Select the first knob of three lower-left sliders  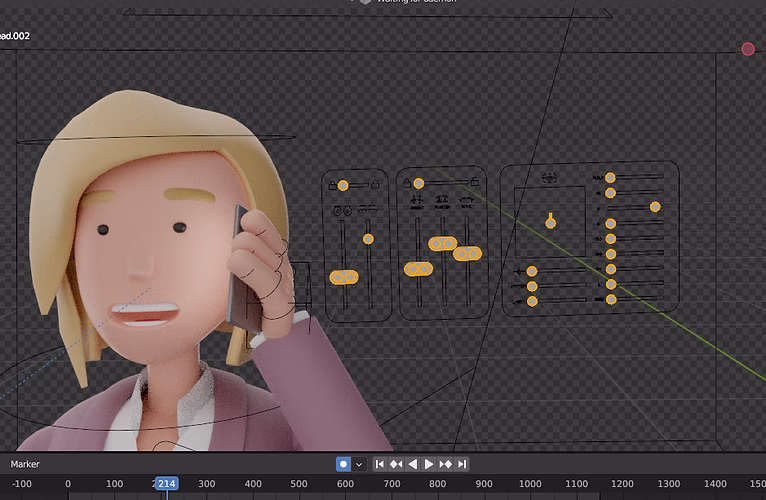(x=532, y=271)
